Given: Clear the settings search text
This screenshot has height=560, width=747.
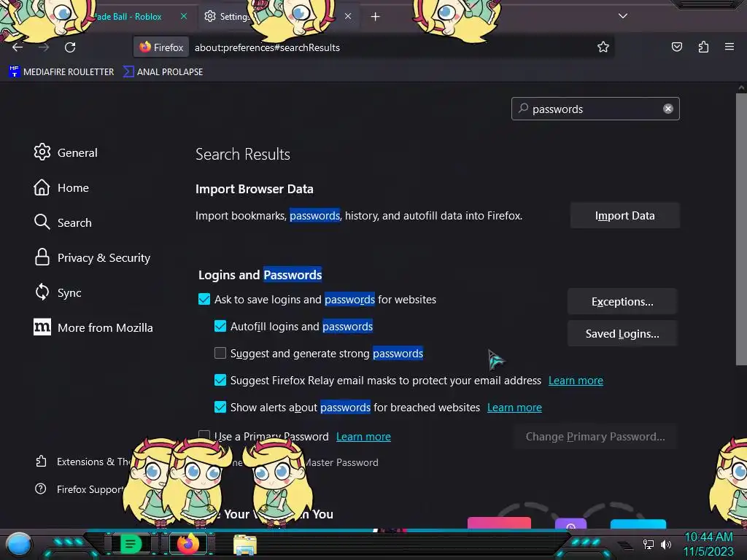Looking at the screenshot, I should click(668, 109).
